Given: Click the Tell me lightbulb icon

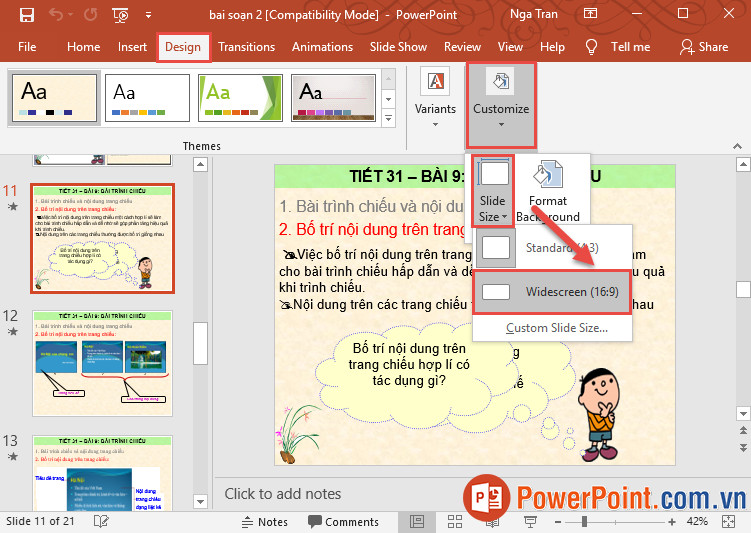Looking at the screenshot, I should [592, 47].
